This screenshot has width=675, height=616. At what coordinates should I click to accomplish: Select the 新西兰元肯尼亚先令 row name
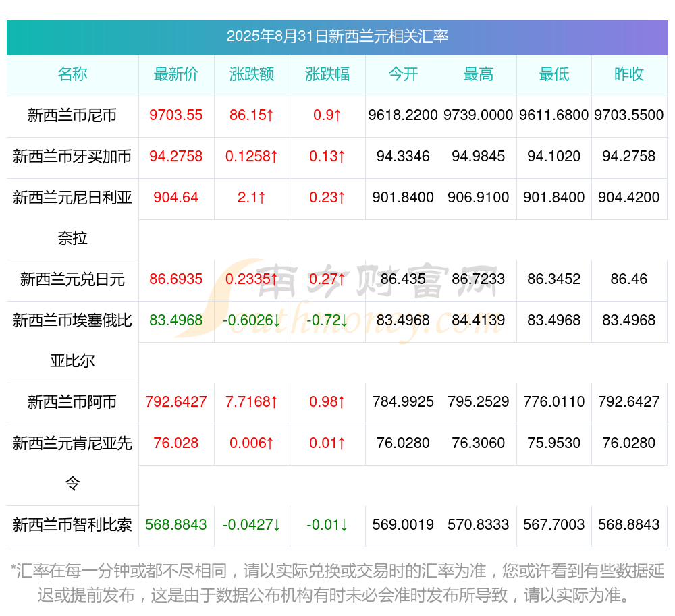point(72,464)
